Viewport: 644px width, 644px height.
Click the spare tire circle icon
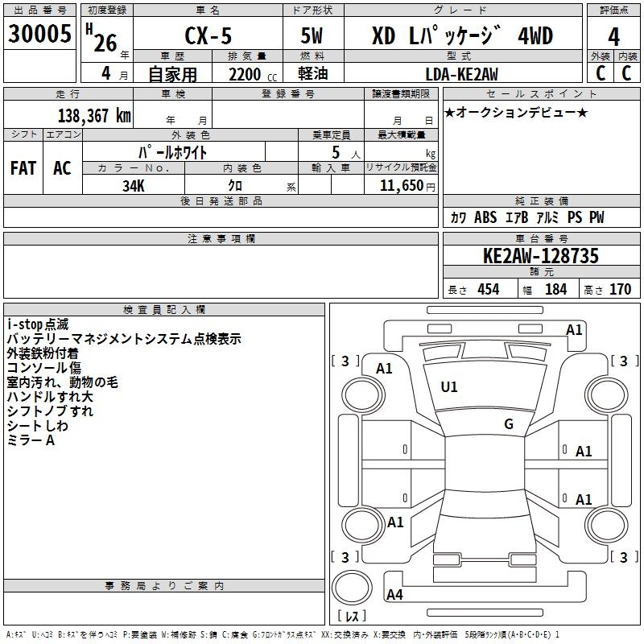pos(352,588)
